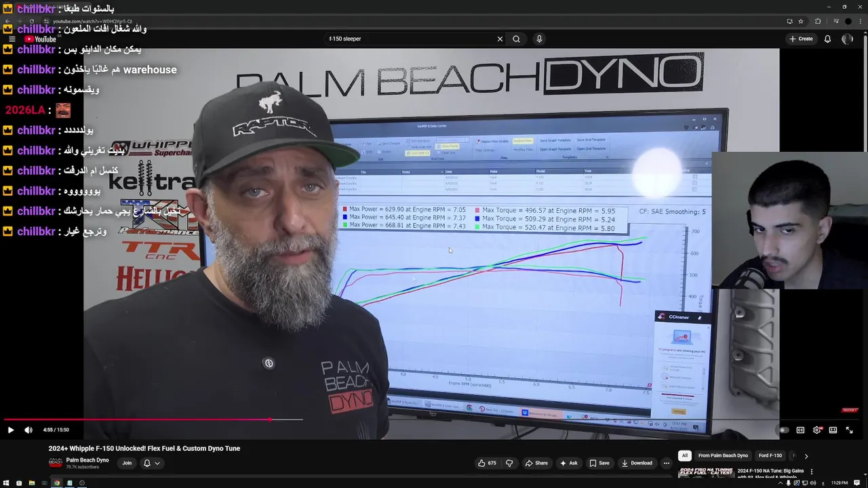Play the paused YouTube video
This screenshot has width=868, height=488.
[10, 430]
